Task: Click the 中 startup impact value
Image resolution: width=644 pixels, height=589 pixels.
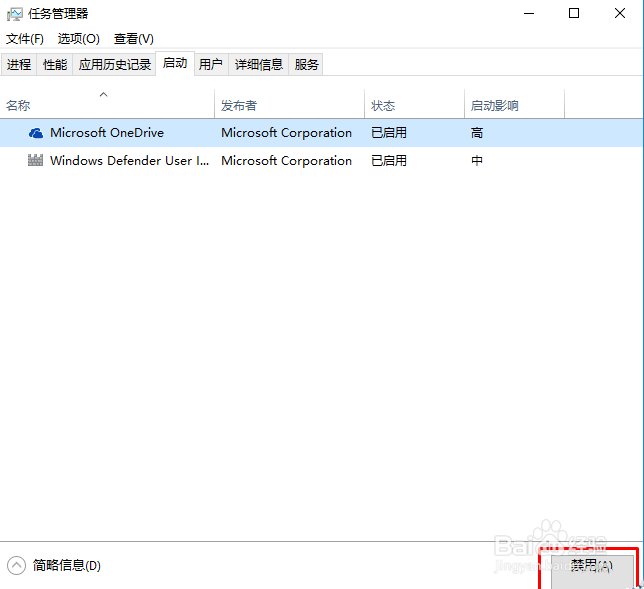Action: 477,160
